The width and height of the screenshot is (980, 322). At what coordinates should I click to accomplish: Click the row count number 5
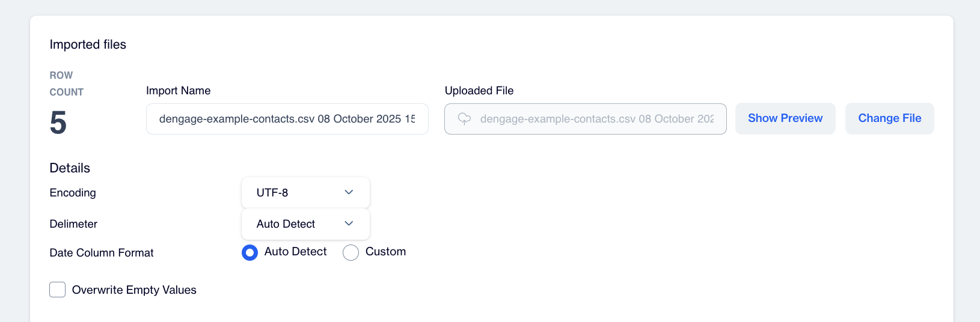point(58,123)
